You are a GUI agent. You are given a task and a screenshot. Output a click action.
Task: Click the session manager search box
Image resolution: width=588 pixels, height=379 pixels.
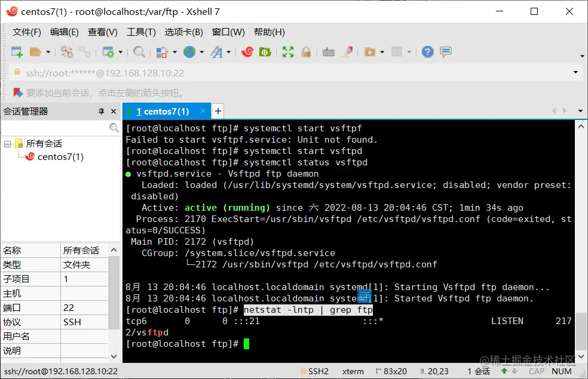[56, 128]
